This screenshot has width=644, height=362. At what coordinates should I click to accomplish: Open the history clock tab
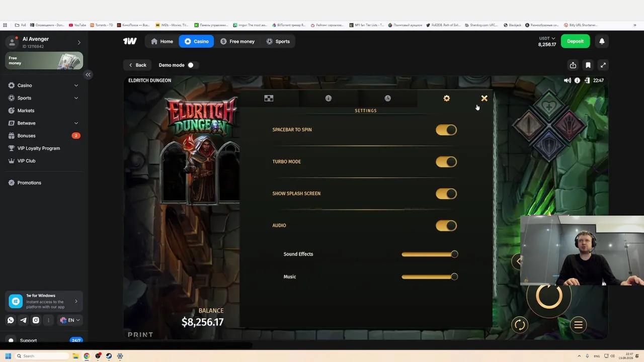coord(387,98)
